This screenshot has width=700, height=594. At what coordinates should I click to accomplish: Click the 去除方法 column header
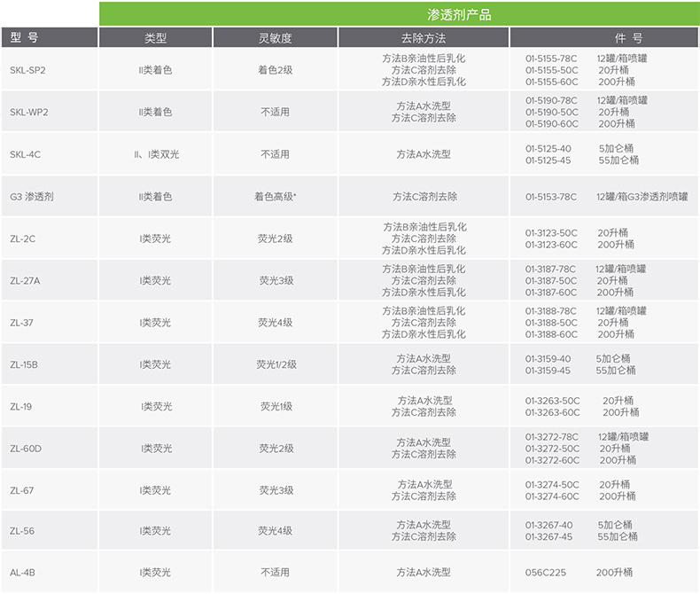[423, 38]
